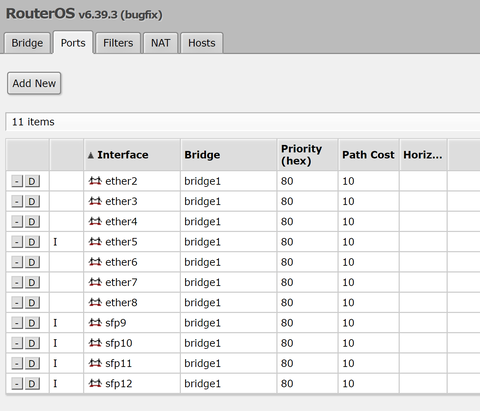Image resolution: width=480 pixels, height=411 pixels.
Task: Sort by the Interface column header
Action: 132,155
